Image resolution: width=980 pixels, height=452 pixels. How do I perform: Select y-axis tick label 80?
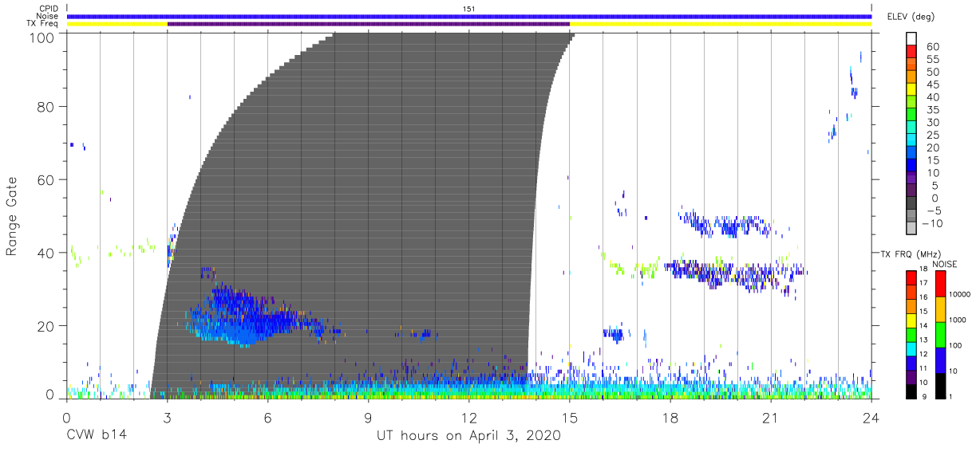click(x=45, y=107)
